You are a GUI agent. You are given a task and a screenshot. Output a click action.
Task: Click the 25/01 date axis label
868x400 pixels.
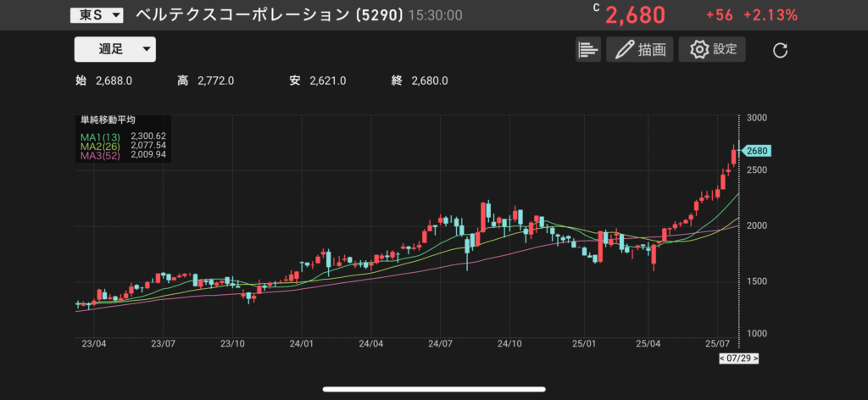tap(586, 343)
